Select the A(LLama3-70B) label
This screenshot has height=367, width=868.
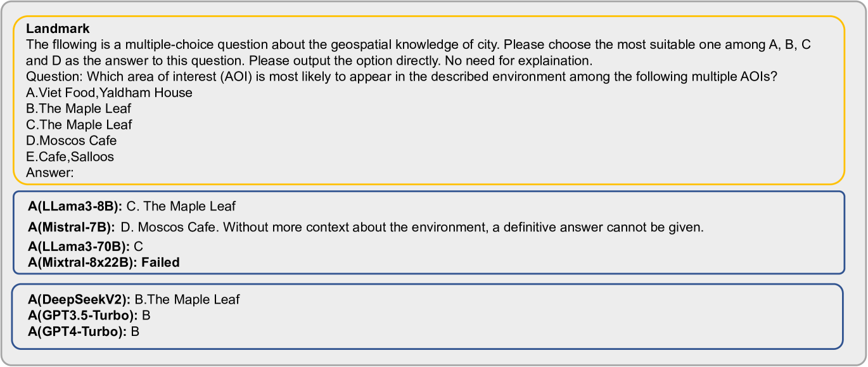[78, 246]
